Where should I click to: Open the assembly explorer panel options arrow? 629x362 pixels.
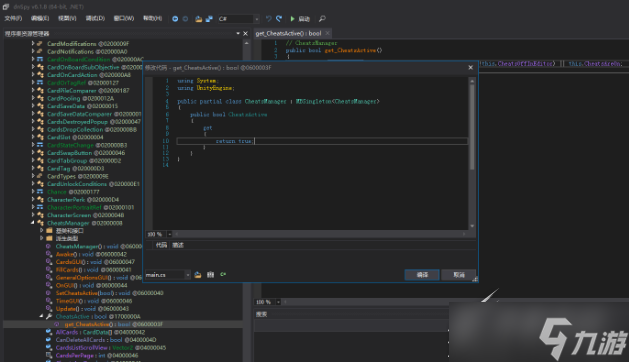[238, 33]
